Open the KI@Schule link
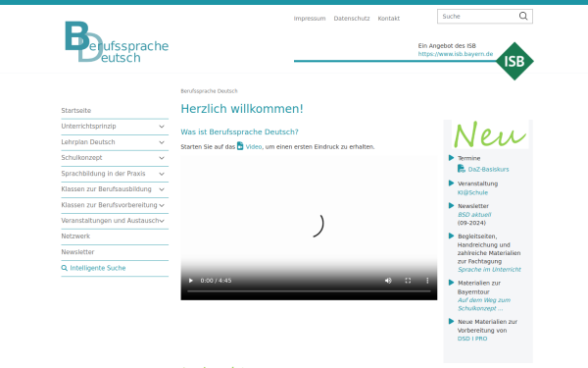Image resolution: width=588 pixels, height=368 pixels. (472, 192)
